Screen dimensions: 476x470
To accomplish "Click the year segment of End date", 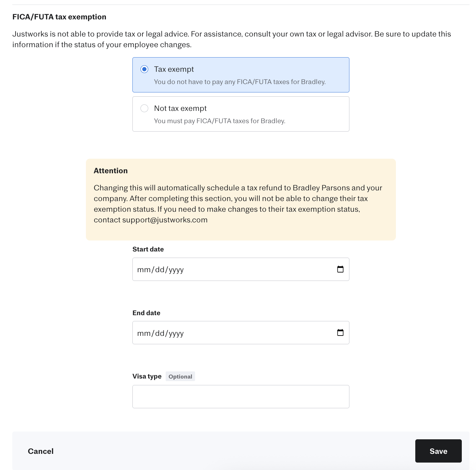I will pyautogui.click(x=176, y=333).
